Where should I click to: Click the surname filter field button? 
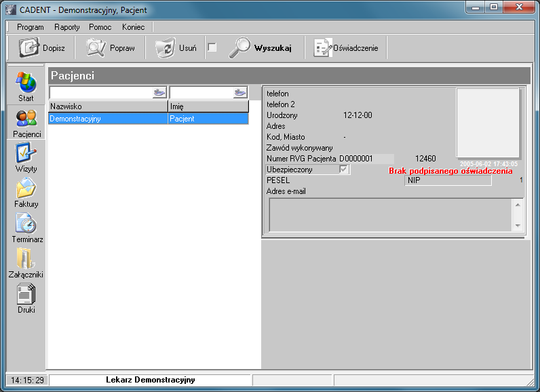(159, 93)
